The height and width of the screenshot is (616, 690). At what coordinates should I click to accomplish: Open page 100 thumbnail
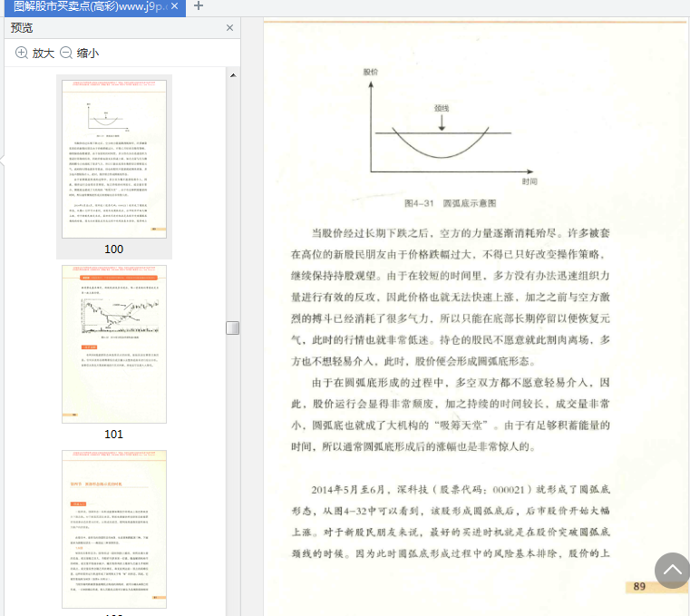pos(114,159)
